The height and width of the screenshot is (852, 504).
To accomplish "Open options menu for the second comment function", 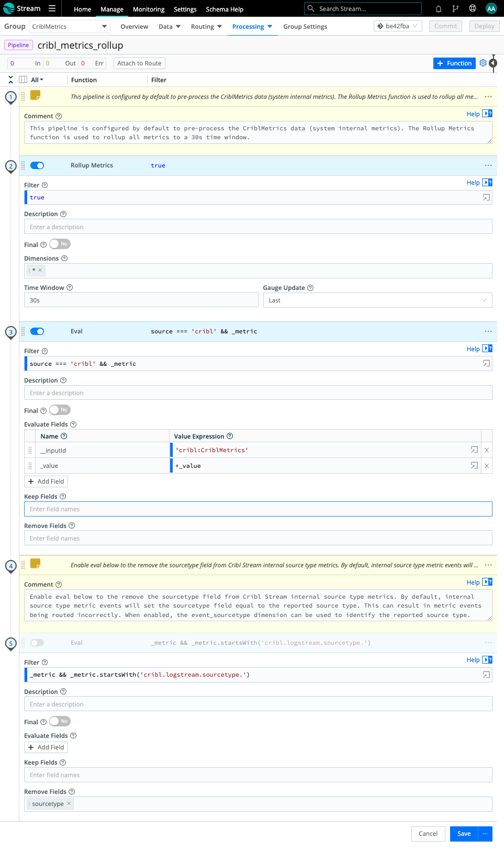I will (488, 565).
